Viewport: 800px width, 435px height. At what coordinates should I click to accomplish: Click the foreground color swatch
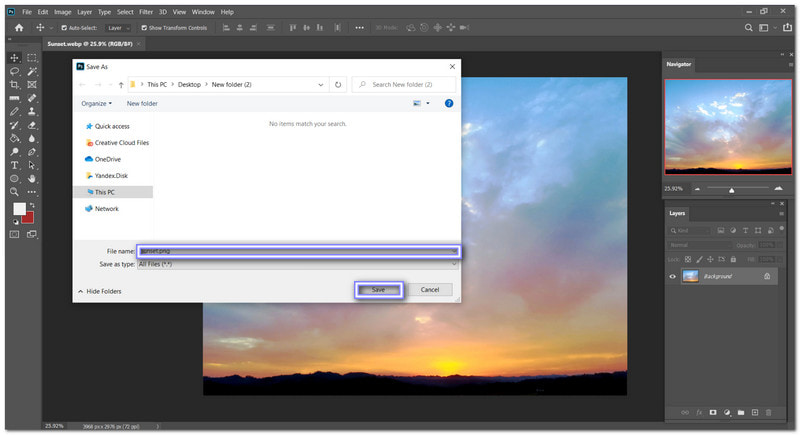[x=18, y=209]
